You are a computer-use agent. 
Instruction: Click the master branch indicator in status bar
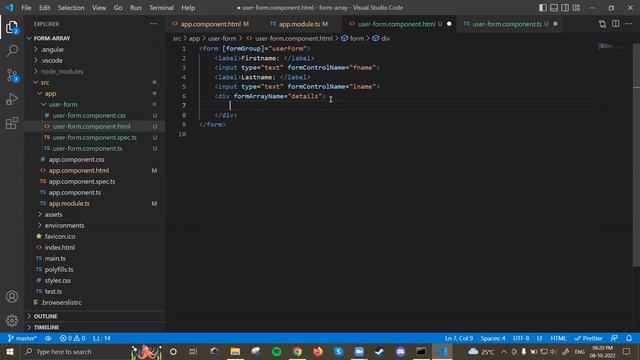(22, 338)
